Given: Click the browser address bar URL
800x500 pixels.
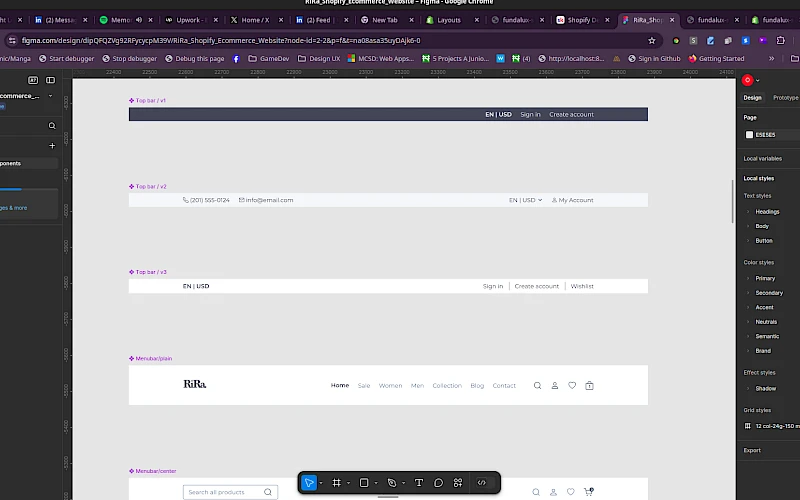Looking at the screenshot, I should point(221,41).
